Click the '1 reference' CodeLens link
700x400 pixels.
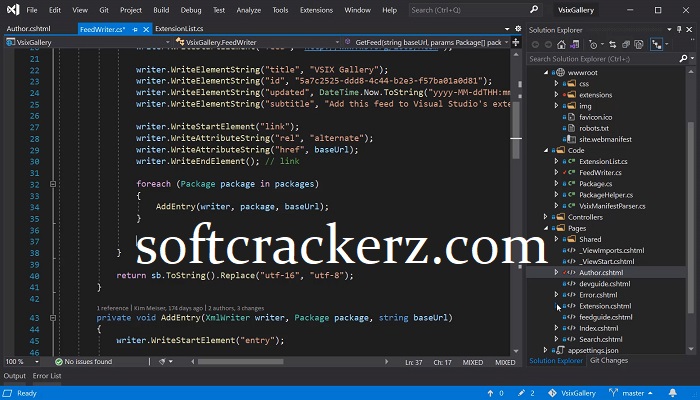coord(112,308)
